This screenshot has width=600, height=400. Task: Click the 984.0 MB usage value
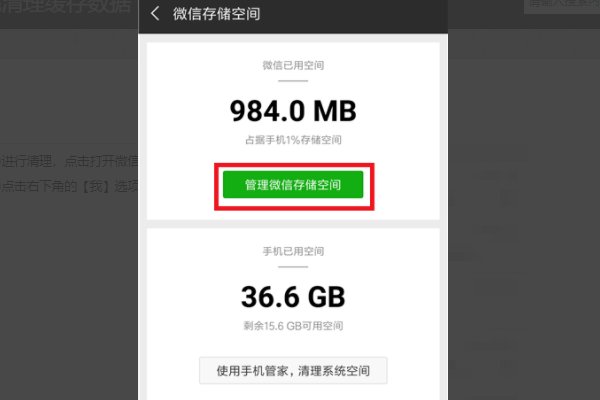pyautogui.click(x=293, y=111)
